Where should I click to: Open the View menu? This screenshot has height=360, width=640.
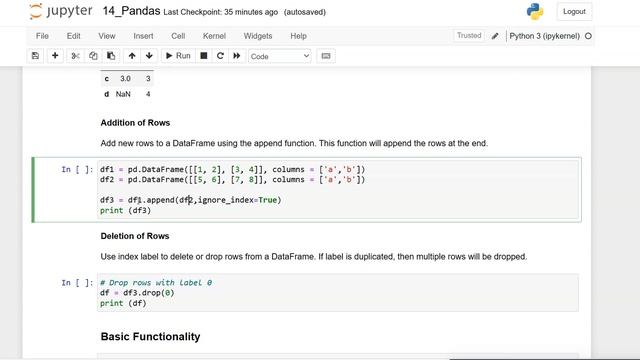point(107,36)
